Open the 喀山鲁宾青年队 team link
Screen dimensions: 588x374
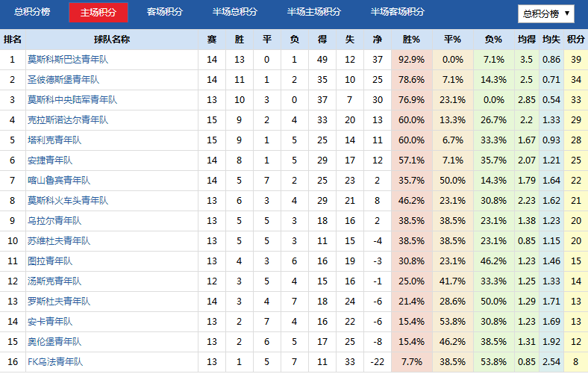coord(59,181)
